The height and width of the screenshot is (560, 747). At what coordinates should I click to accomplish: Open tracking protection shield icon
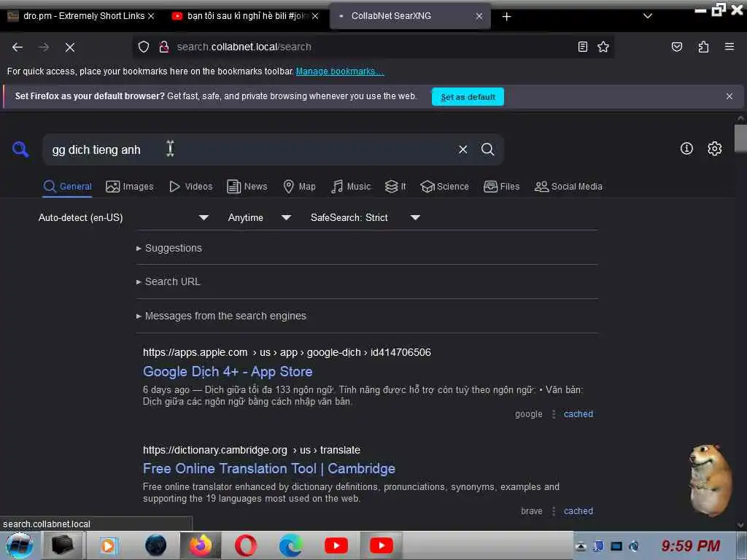[144, 47]
